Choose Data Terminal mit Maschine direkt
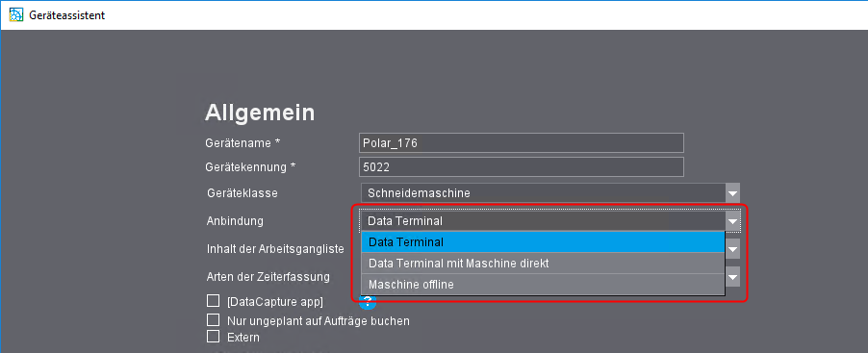This screenshot has height=353, width=868. click(x=543, y=264)
